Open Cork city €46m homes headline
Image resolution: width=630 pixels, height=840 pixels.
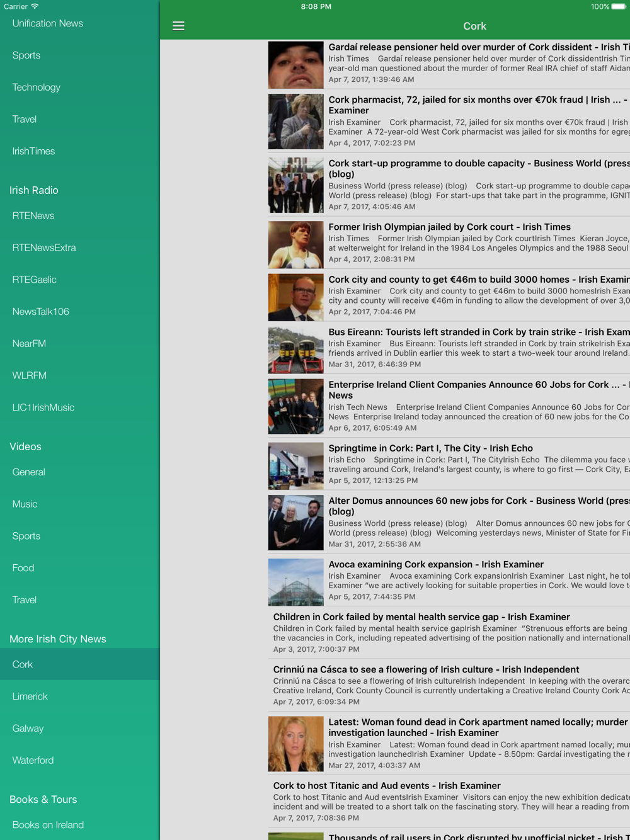(x=479, y=280)
